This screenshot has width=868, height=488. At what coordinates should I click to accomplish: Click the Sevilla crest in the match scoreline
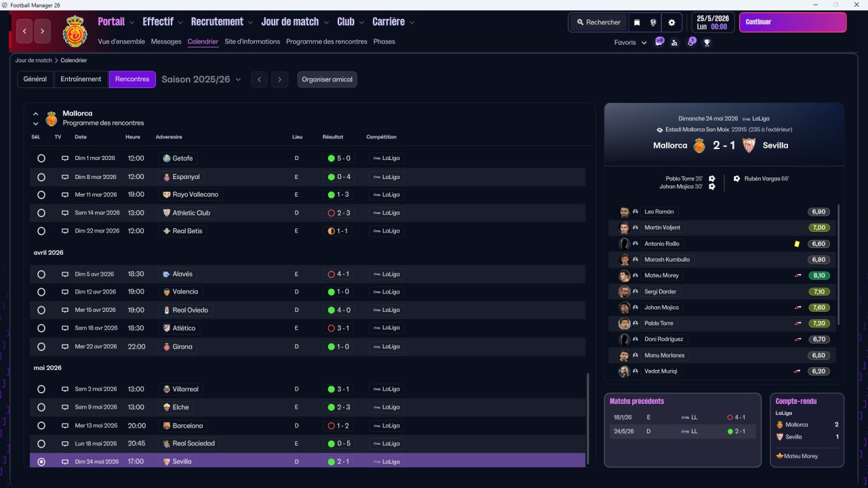[749, 145]
